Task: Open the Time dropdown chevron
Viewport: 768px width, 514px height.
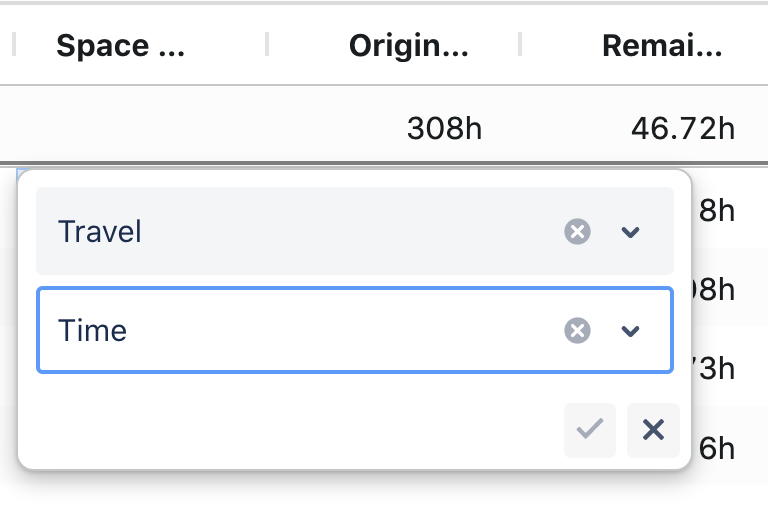Action: (630, 330)
